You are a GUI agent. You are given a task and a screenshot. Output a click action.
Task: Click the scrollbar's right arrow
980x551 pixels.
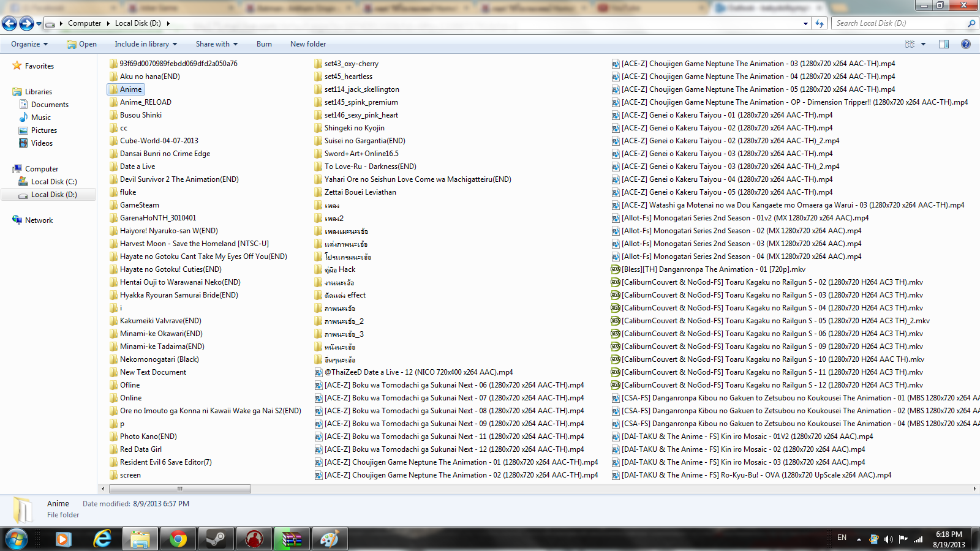pyautogui.click(x=974, y=489)
